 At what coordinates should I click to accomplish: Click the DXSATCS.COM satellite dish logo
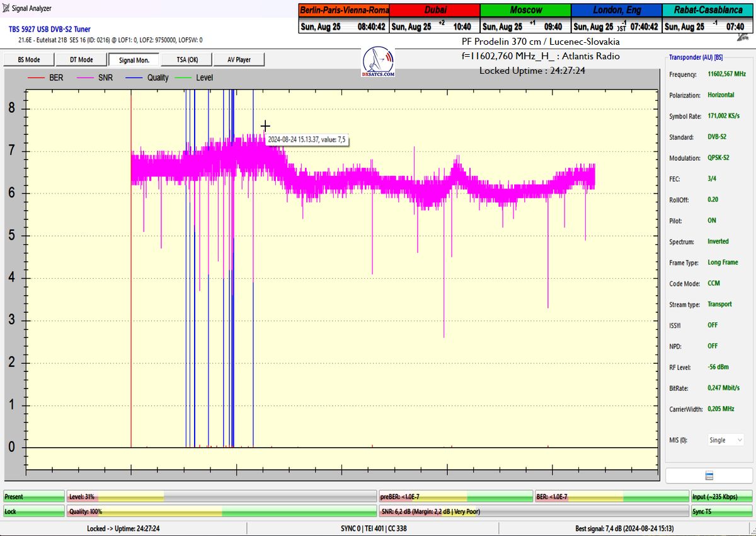379,62
